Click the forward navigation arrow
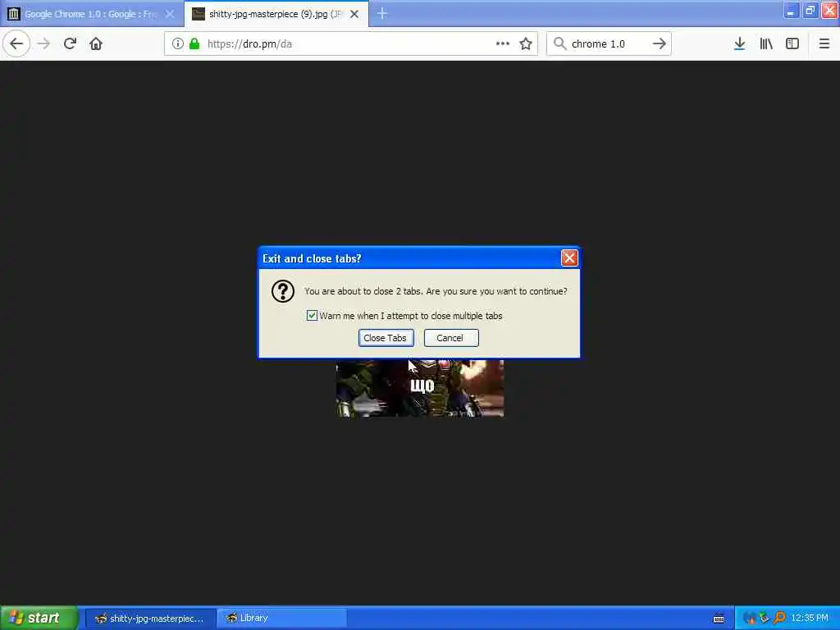 44,43
